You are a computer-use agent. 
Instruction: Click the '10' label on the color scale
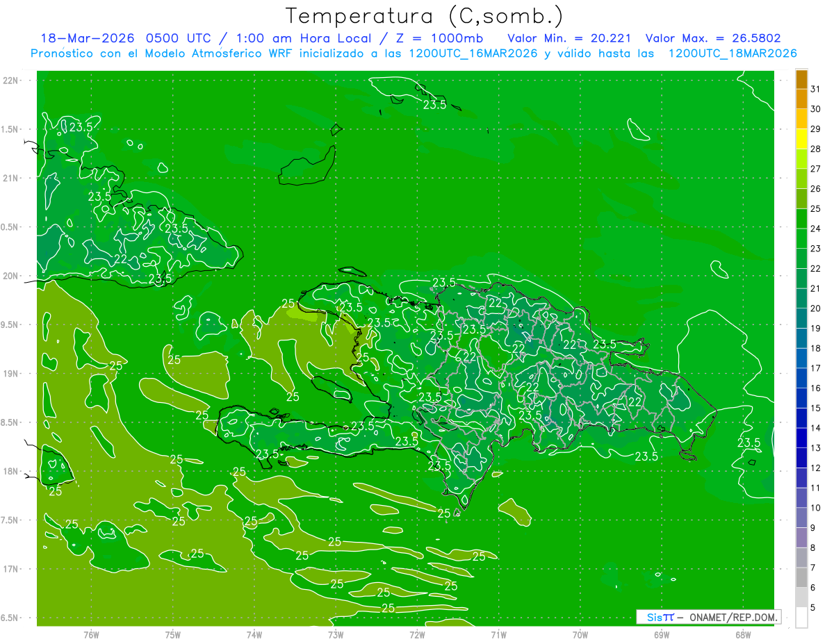coord(816,508)
